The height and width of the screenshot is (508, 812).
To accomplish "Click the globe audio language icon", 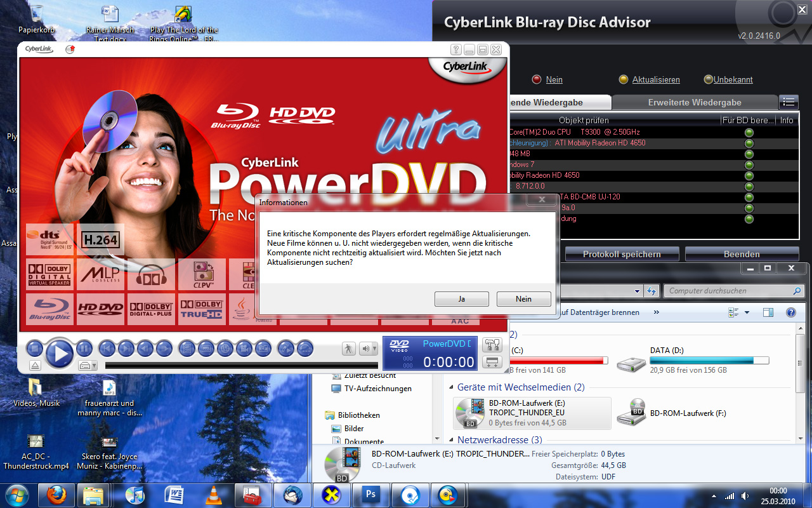I will point(225,348).
